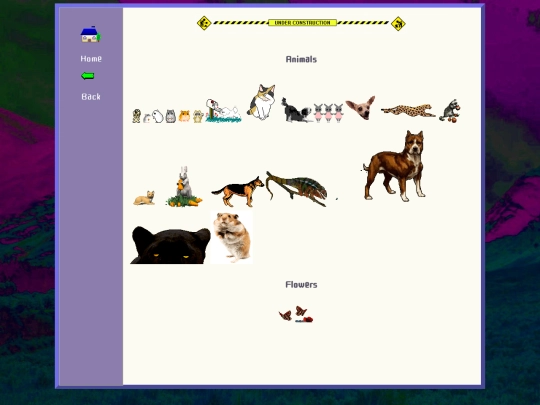Open the mailbox with white rabbits image
The width and height of the screenshot is (540, 405).
pos(223,111)
